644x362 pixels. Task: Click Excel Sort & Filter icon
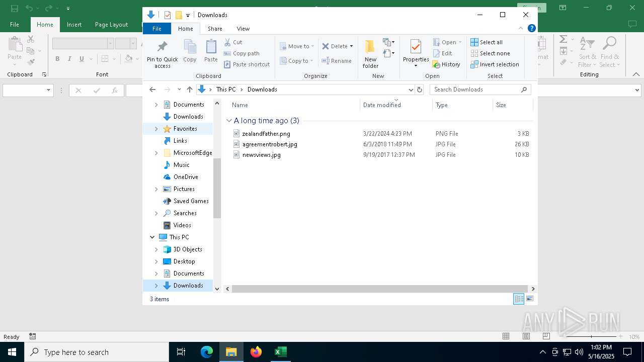click(587, 52)
